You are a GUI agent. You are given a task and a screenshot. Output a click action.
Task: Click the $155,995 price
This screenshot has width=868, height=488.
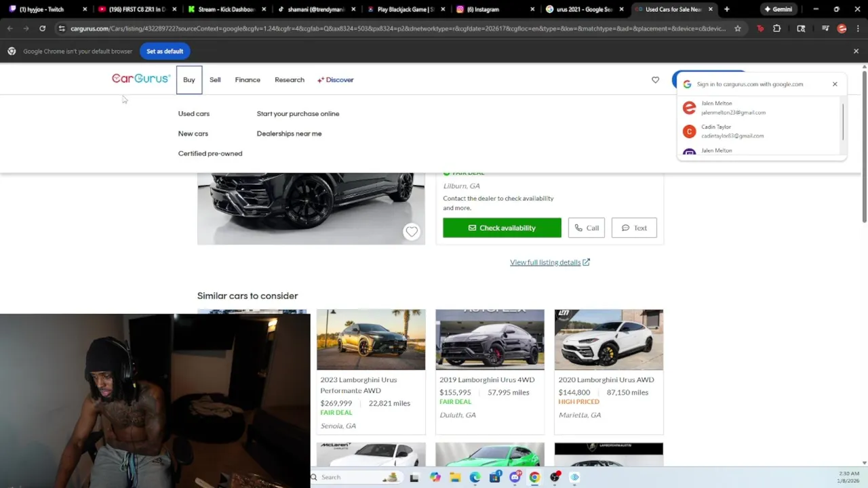[x=455, y=392]
